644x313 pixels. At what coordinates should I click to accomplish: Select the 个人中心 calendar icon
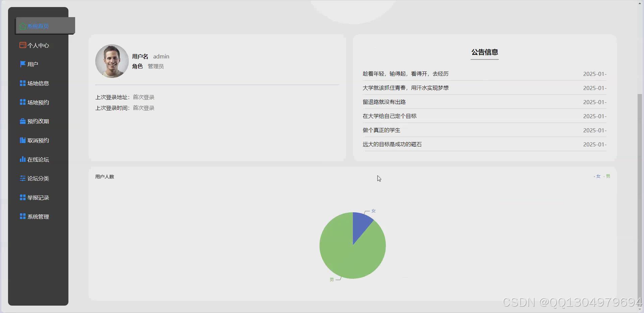point(22,45)
